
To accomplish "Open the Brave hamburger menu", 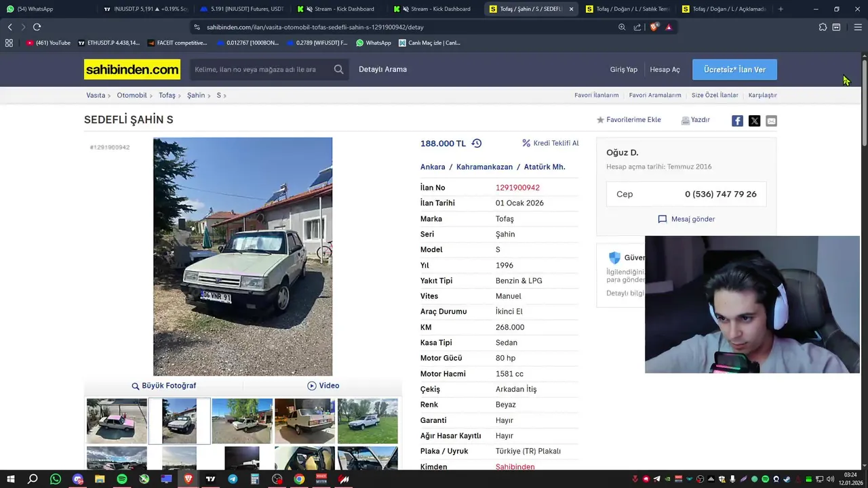I will click(858, 27).
